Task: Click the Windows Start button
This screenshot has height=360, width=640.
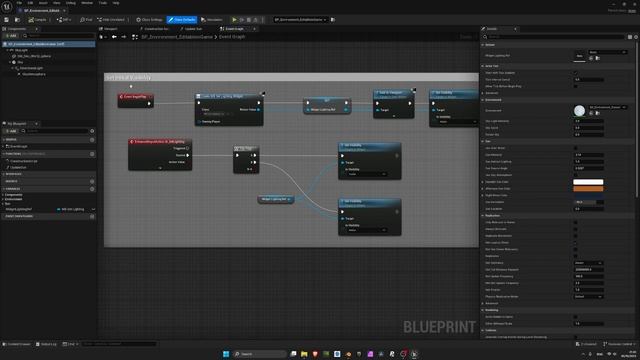Action: point(226,354)
